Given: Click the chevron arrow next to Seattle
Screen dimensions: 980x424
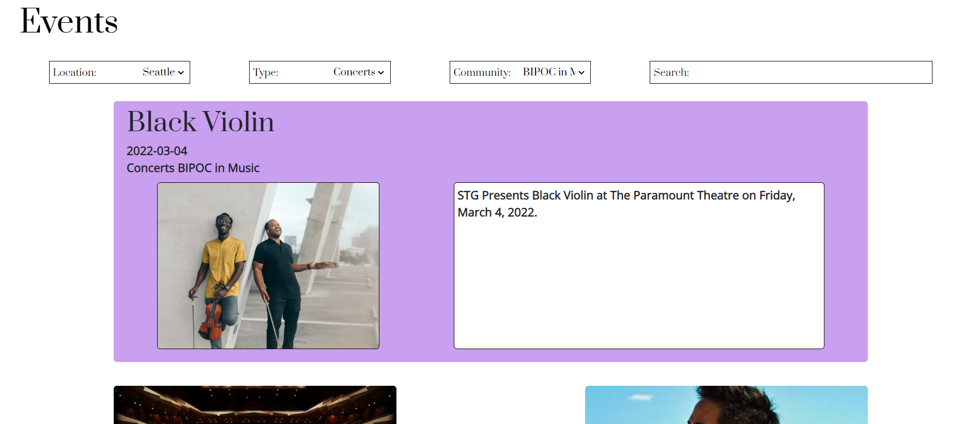Looking at the screenshot, I should [181, 73].
